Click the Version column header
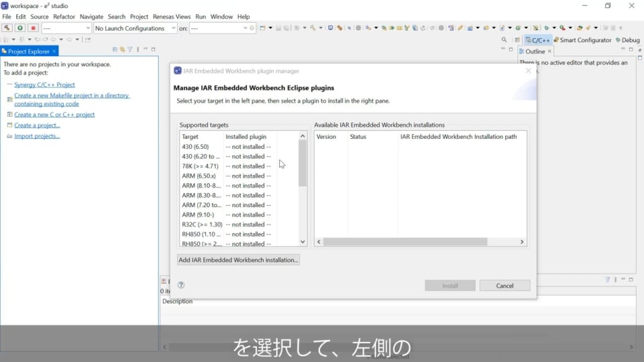This screenshot has height=362, width=644. (x=331, y=137)
